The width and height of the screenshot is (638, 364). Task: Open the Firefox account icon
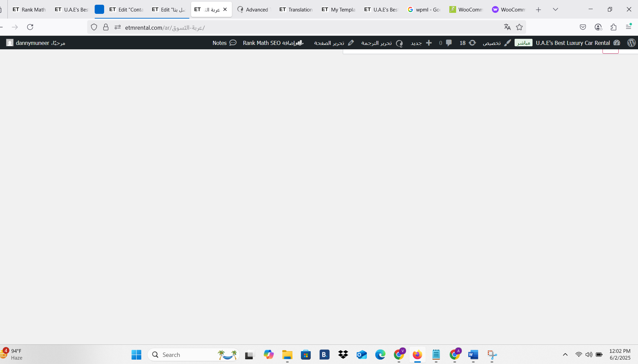pyautogui.click(x=598, y=27)
